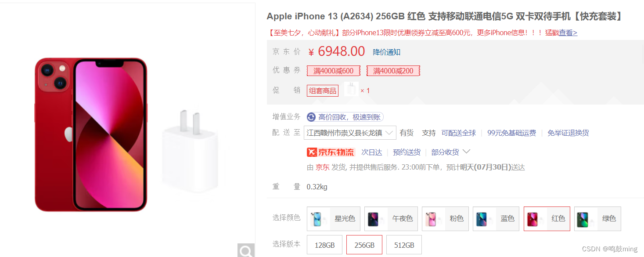This screenshot has height=257, width=644.
Task: Open the delivery address dropdown 江西赣州市崇义县长龙镇
Action: [x=350, y=133]
